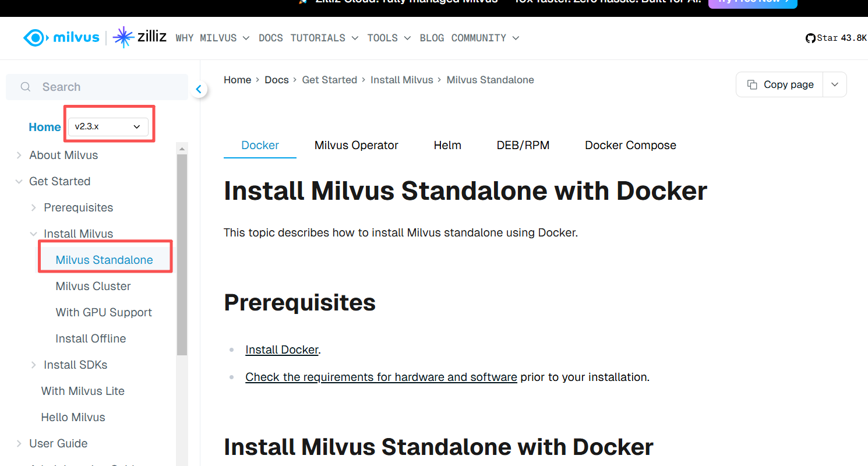868x466 pixels.
Task: Click Docs in the breadcrumb
Action: click(277, 80)
